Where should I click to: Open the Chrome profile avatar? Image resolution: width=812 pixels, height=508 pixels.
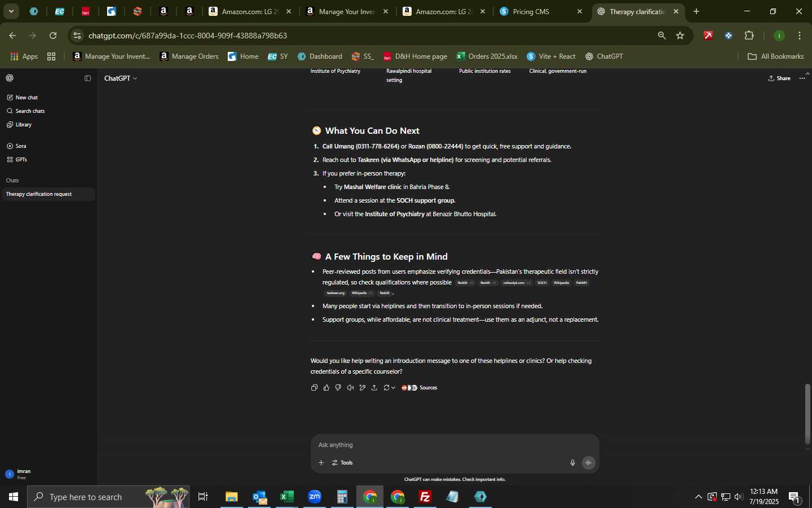click(x=779, y=36)
